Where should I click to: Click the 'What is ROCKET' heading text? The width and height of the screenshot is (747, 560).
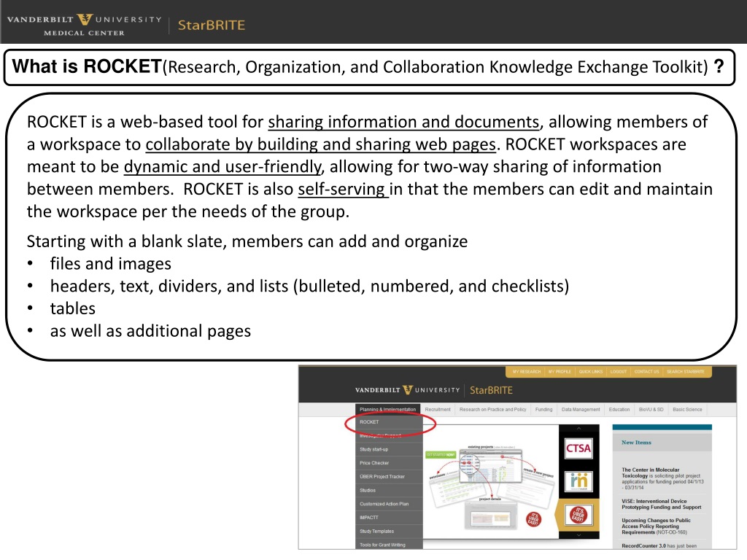point(87,66)
